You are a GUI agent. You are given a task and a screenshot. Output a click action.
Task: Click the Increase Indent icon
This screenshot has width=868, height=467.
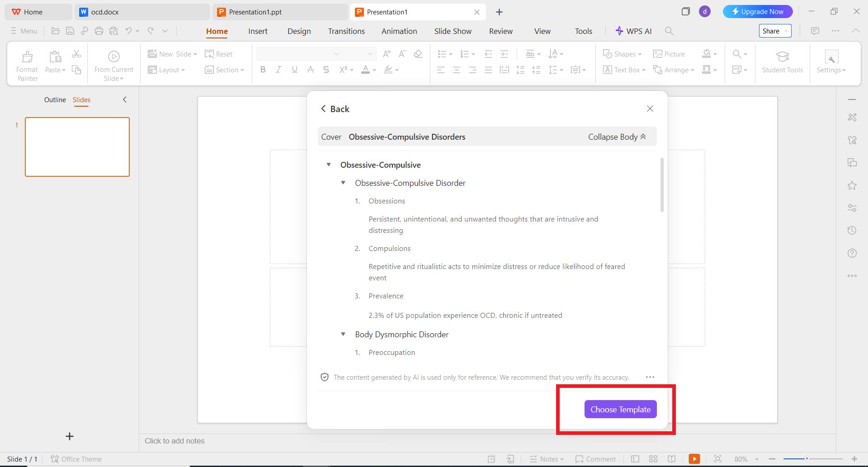(504, 54)
